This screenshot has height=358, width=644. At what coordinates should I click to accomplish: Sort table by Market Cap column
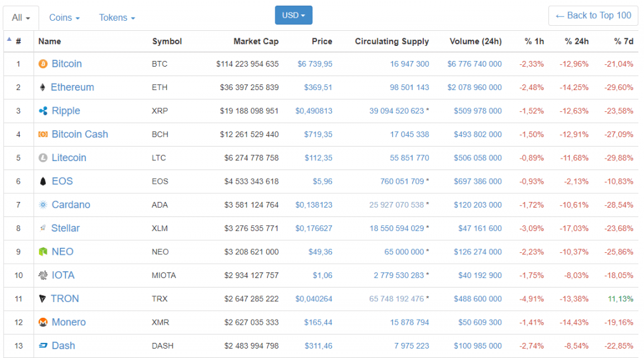(255, 42)
